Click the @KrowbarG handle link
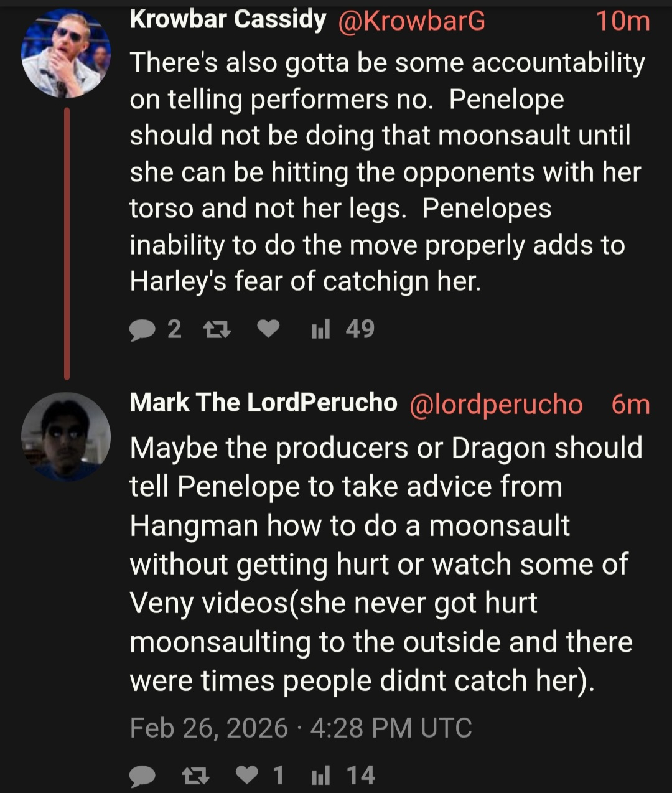 (x=411, y=21)
